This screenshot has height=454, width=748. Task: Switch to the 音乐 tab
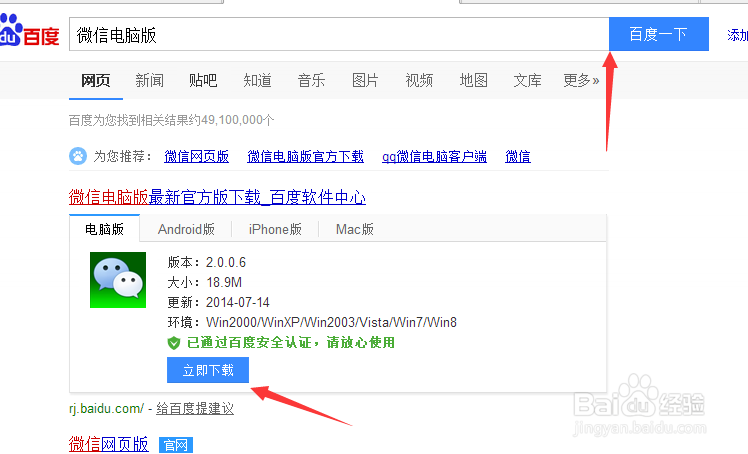(312, 80)
